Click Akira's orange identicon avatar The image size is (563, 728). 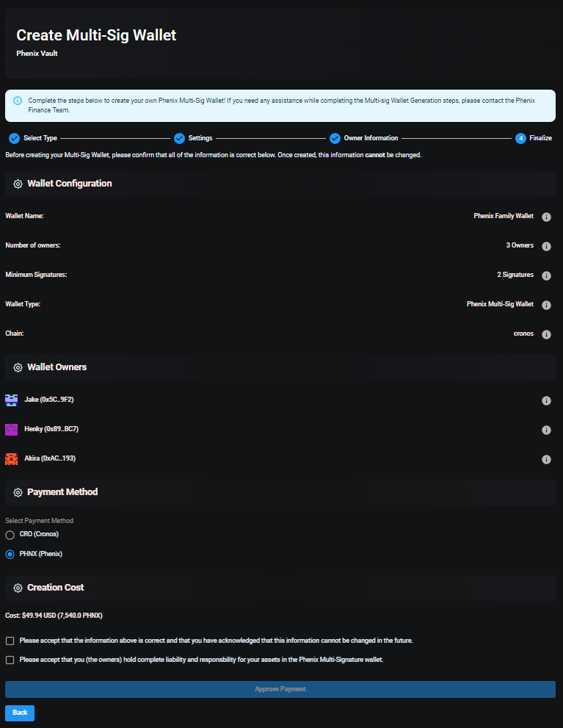(11, 458)
